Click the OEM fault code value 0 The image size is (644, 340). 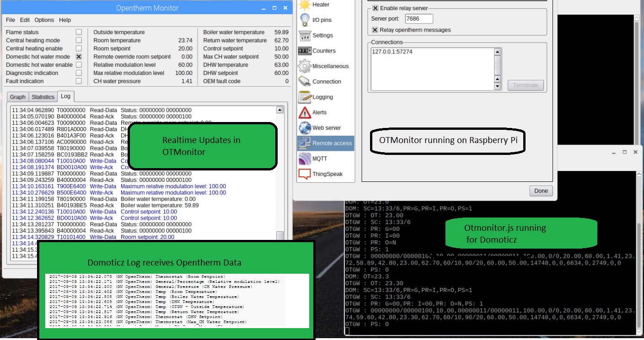coord(287,81)
